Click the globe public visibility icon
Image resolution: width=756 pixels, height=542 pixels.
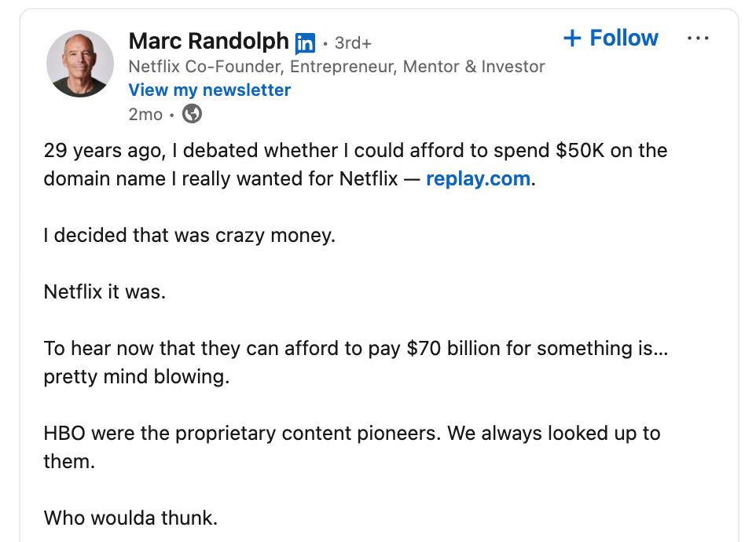click(x=192, y=114)
